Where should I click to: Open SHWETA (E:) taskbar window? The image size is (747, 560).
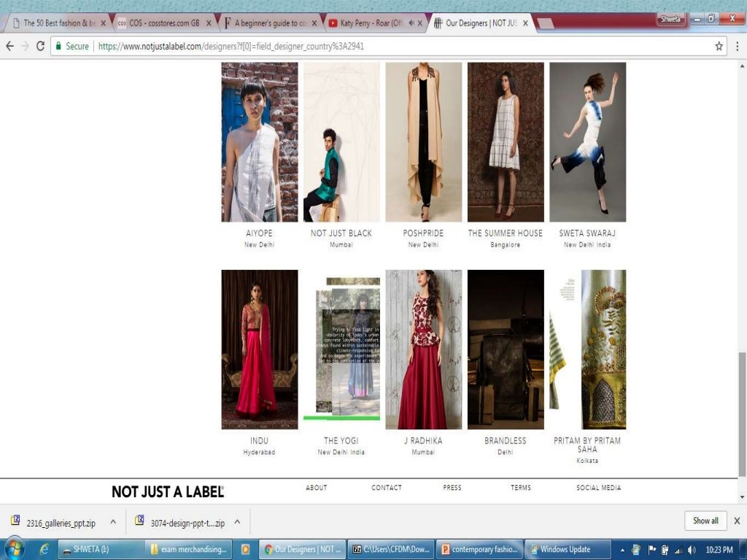coord(101,549)
